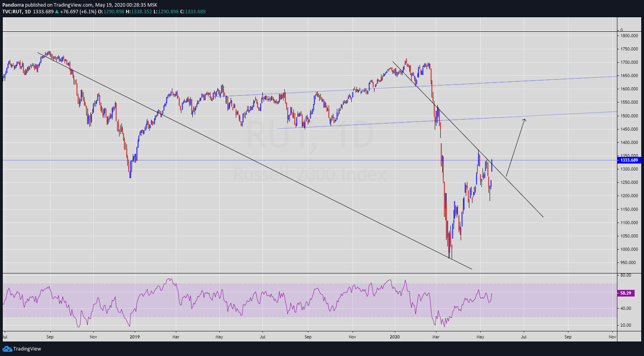
Task: Click the 2020 year label on time axis
Action: coord(394,337)
